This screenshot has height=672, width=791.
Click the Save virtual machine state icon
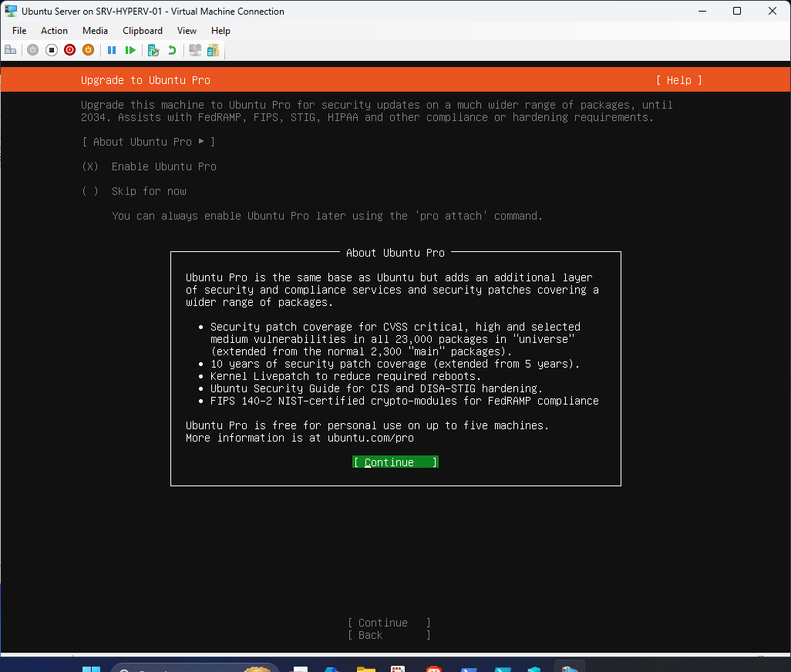[x=88, y=49]
